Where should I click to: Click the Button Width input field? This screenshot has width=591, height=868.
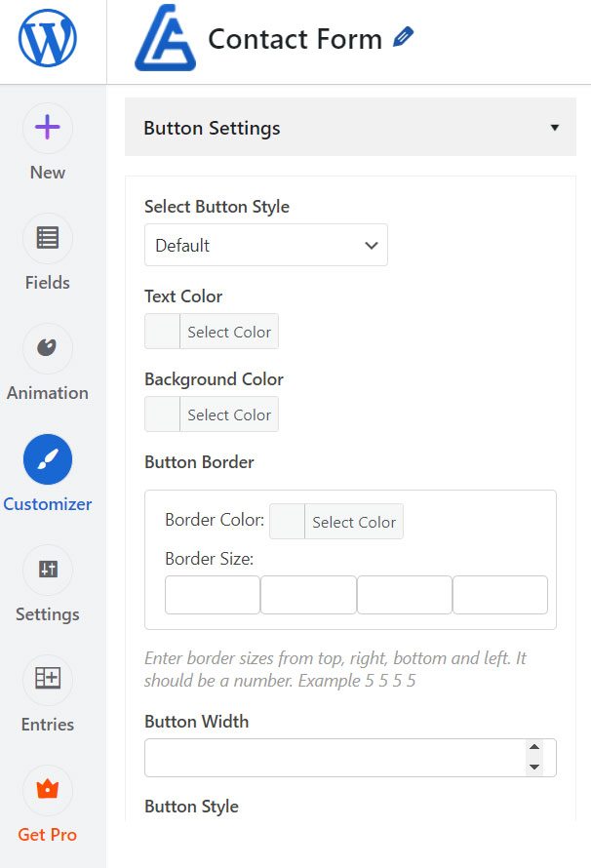pyautogui.click(x=332, y=758)
